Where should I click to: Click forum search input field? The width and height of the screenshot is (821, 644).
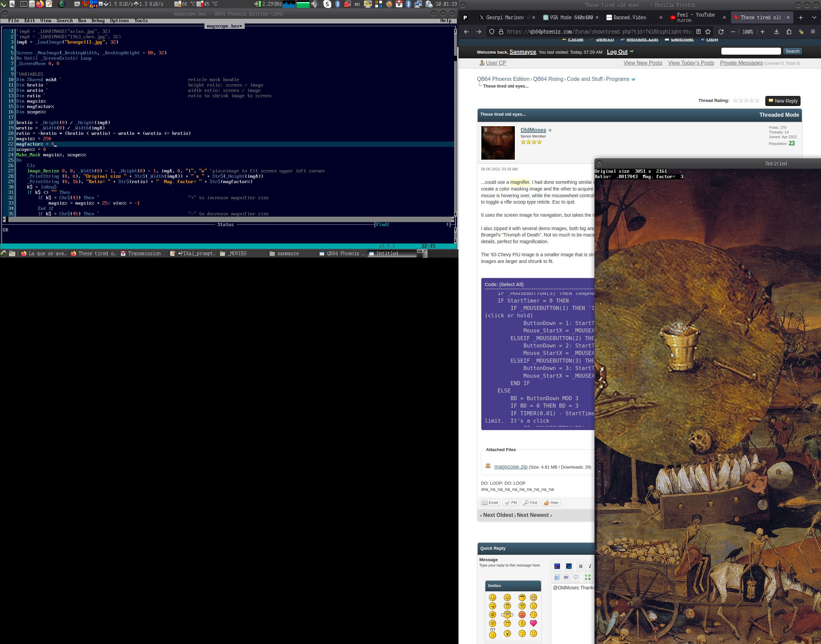click(751, 51)
